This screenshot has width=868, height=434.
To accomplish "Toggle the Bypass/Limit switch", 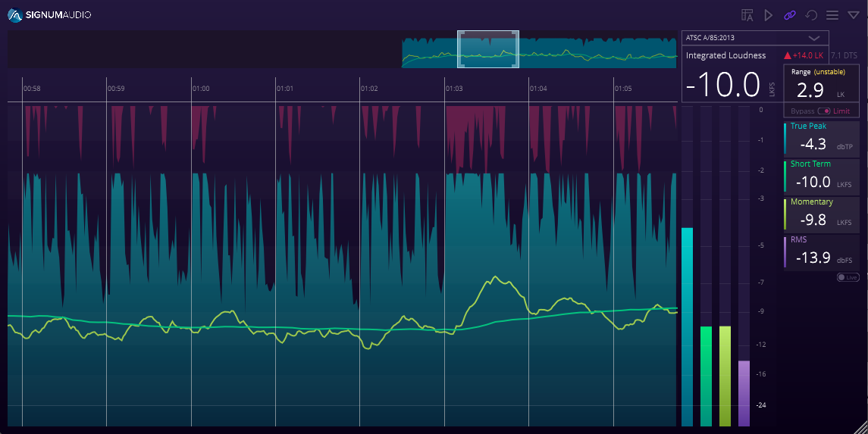I will click(x=824, y=111).
